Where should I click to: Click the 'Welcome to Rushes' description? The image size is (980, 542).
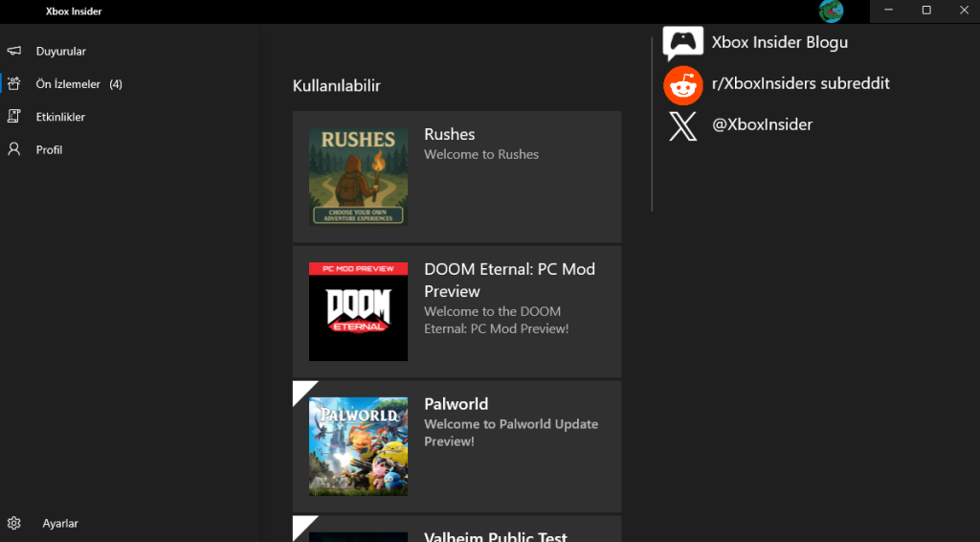point(481,154)
